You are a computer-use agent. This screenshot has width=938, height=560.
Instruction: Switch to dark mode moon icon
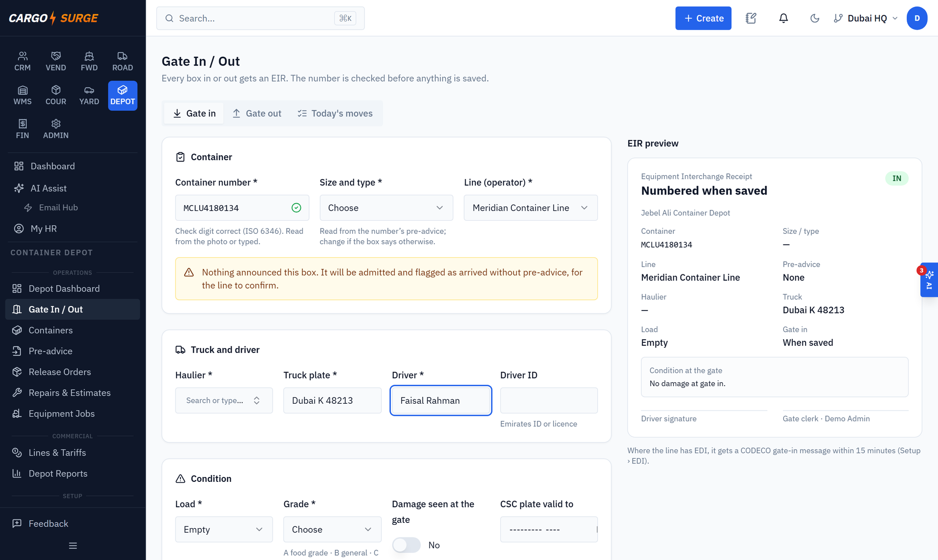coord(814,18)
